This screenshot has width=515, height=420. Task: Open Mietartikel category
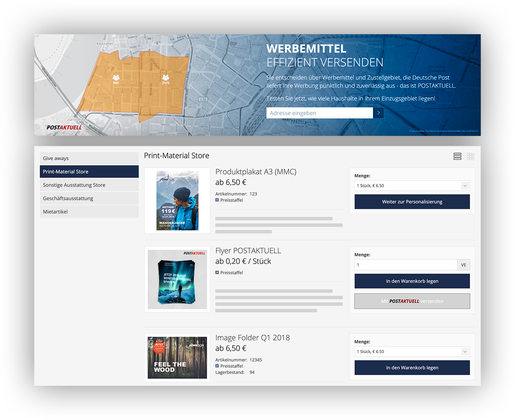pyautogui.click(x=89, y=212)
